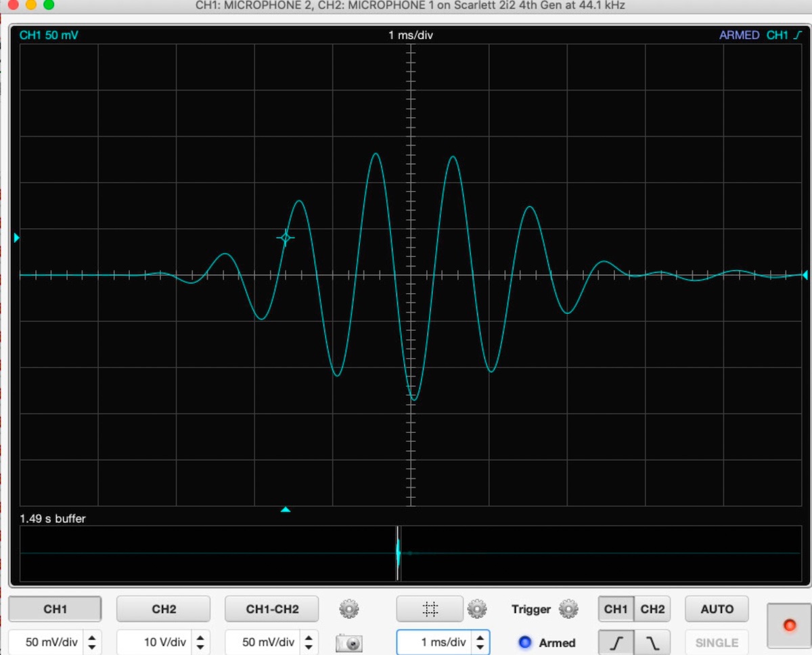Toggle the CH1 channel button

pyautogui.click(x=55, y=609)
